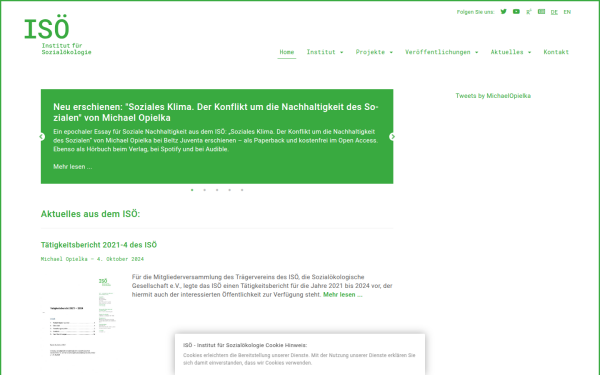Image resolution: width=600 pixels, height=375 pixels.
Task: Click the ISÖ logo
Action: (x=57, y=34)
